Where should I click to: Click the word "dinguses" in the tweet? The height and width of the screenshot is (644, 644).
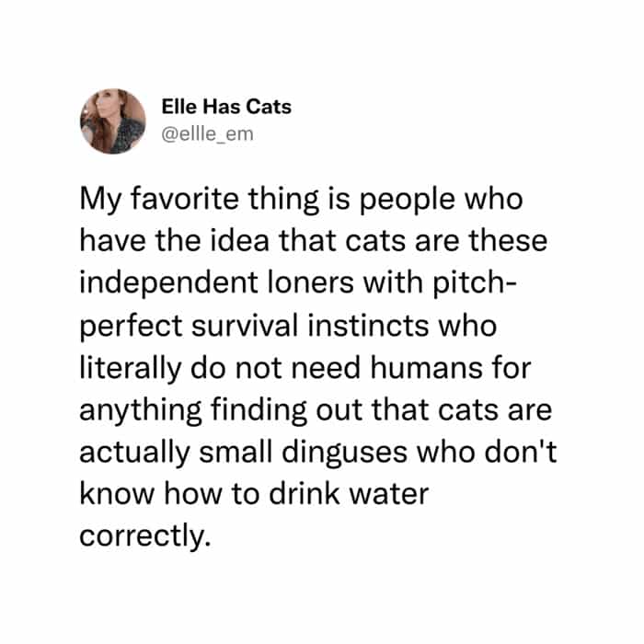tap(342, 454)
